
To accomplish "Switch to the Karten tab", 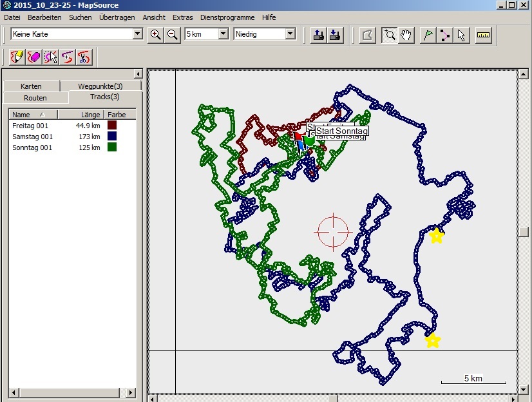I will click(31, 86).
